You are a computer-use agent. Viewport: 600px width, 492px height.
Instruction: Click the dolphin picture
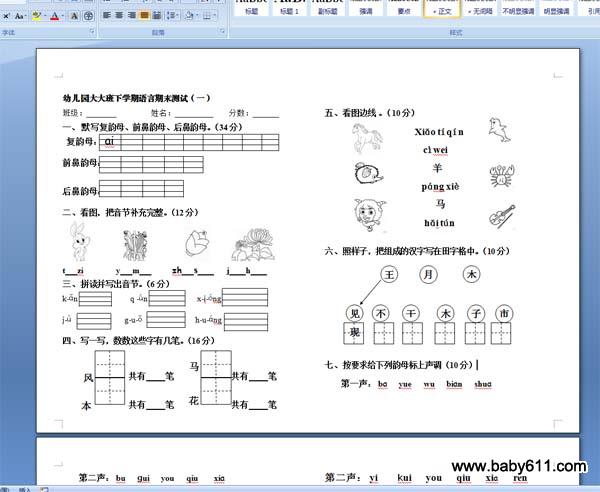point(500,130)
